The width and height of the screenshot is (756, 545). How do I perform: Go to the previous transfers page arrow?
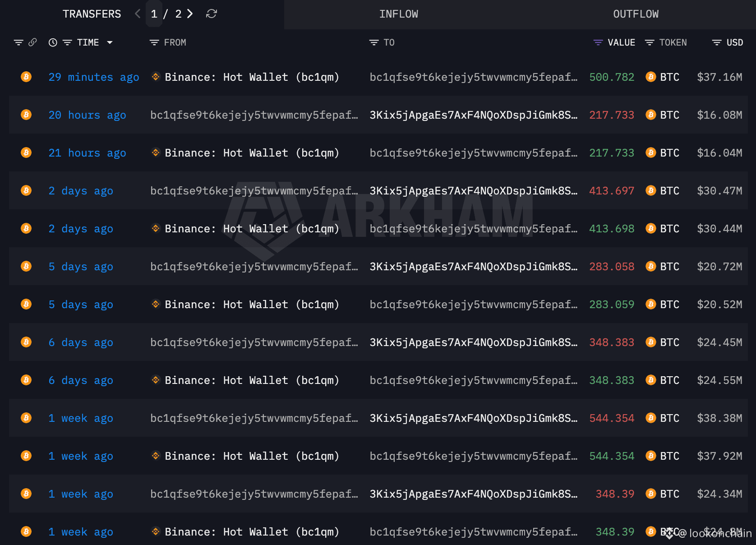[138, 14]
